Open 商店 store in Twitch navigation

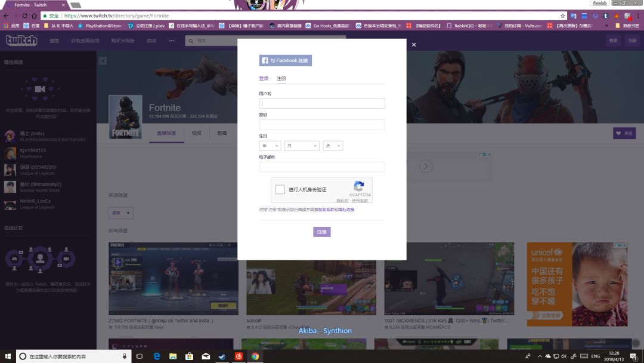coord(151,41)
